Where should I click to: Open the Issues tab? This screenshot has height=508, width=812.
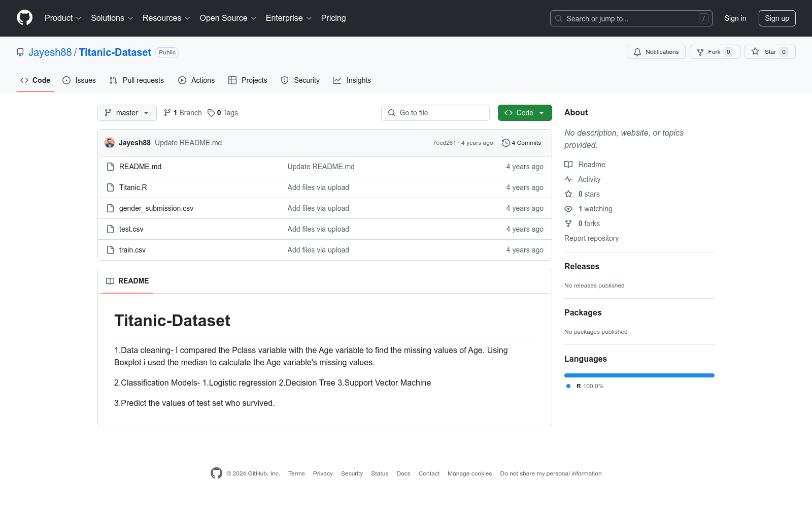(79, 80)
